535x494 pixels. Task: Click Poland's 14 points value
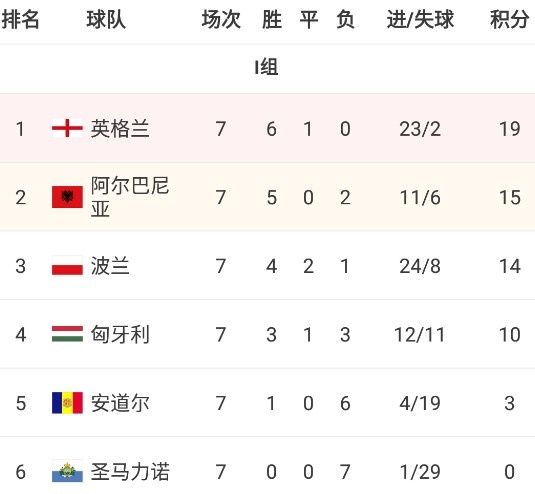point(510,266)
